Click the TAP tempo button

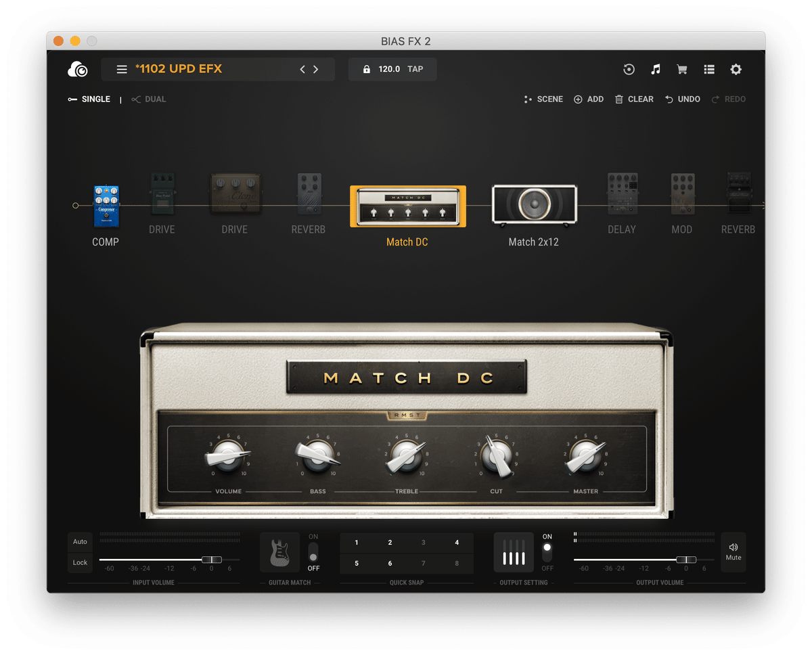click(415, 69)
